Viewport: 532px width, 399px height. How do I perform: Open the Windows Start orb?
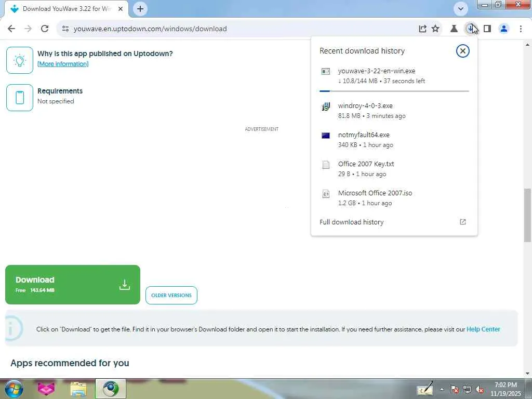tap(14, 389)
